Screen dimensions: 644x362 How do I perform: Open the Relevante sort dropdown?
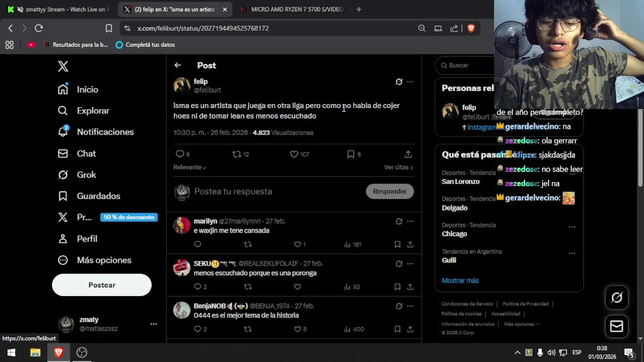[190, 167]
